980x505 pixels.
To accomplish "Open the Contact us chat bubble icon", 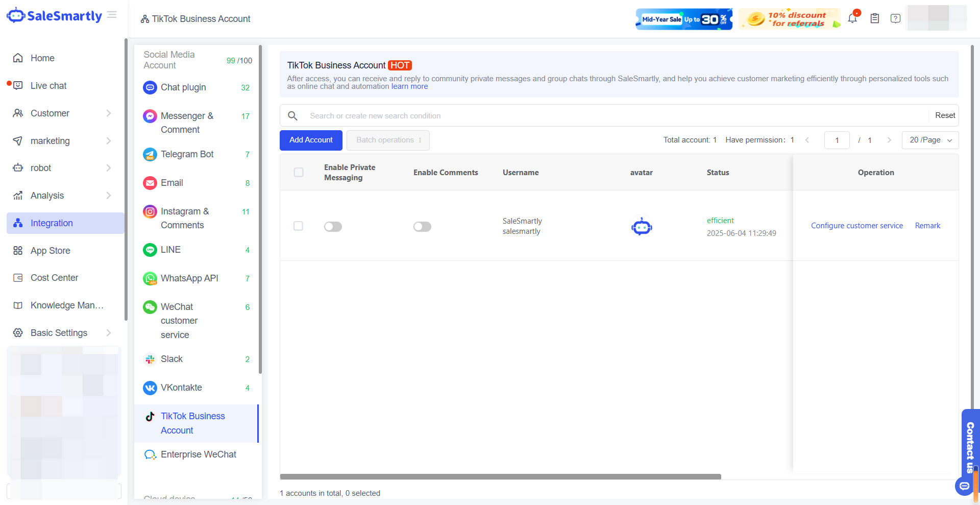I will pyautogui.click(x=964, y=486).
